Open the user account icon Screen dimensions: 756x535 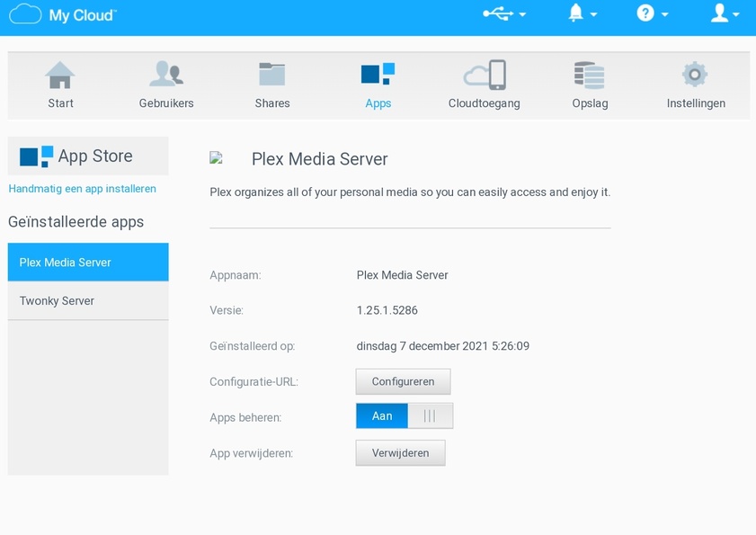click(x=719, y=13)
